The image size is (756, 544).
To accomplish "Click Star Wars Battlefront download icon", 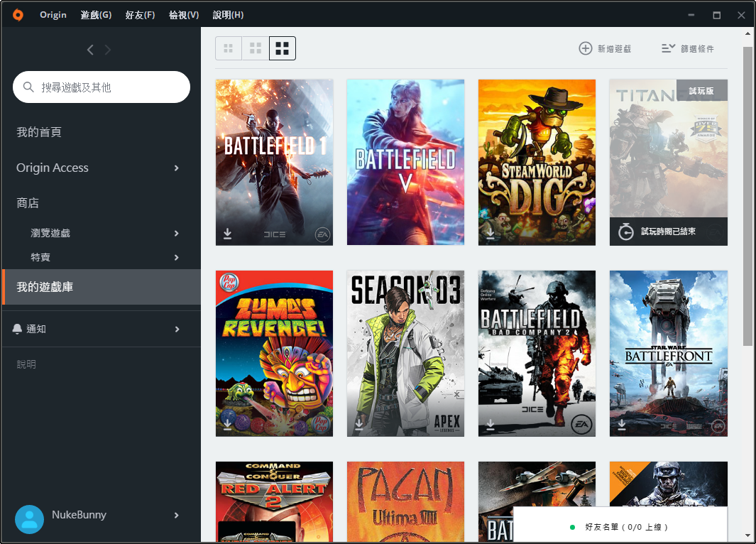I will 622,425.
